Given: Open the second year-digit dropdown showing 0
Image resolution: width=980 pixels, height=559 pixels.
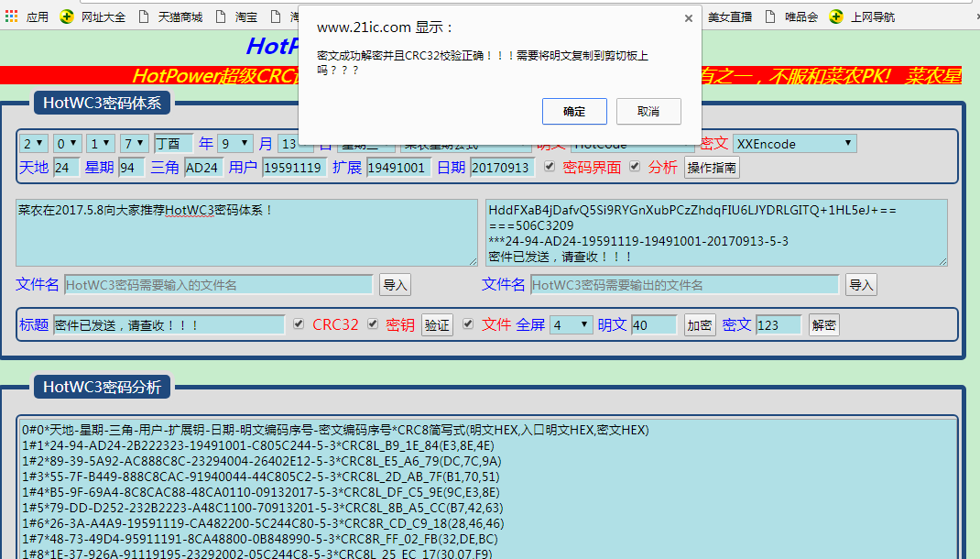Looking at the screenshot, I should [67, 144].
